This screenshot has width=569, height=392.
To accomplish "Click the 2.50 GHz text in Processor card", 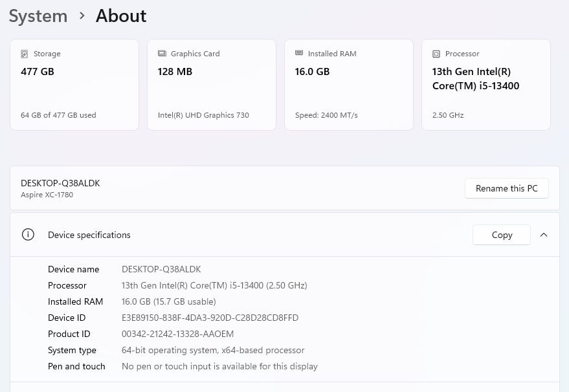I will (448, 115).
